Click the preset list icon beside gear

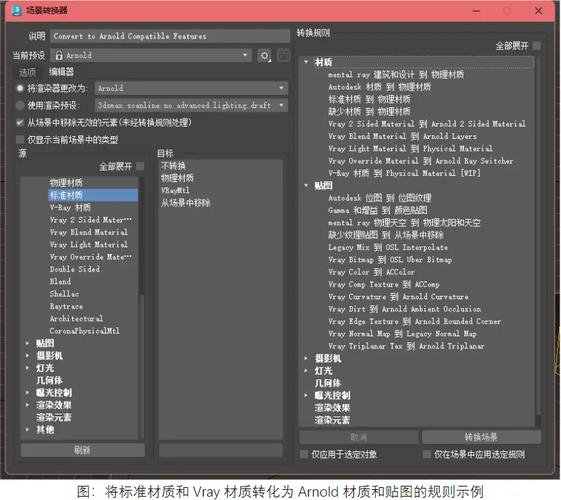[283, 56]
